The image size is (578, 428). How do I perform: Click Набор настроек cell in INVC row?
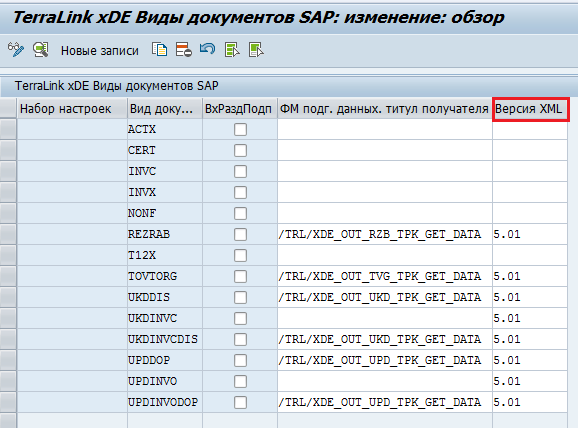[72, 171]
